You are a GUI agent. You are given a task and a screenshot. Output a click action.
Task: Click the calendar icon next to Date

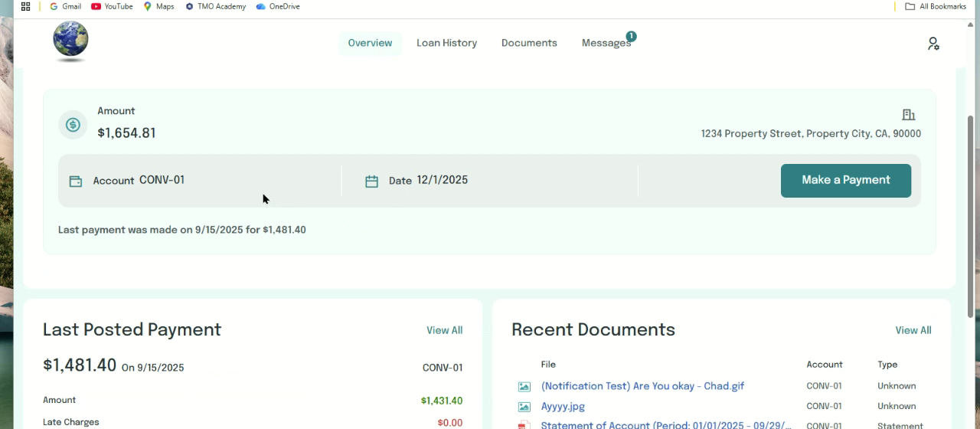click(x=371, y=182)
